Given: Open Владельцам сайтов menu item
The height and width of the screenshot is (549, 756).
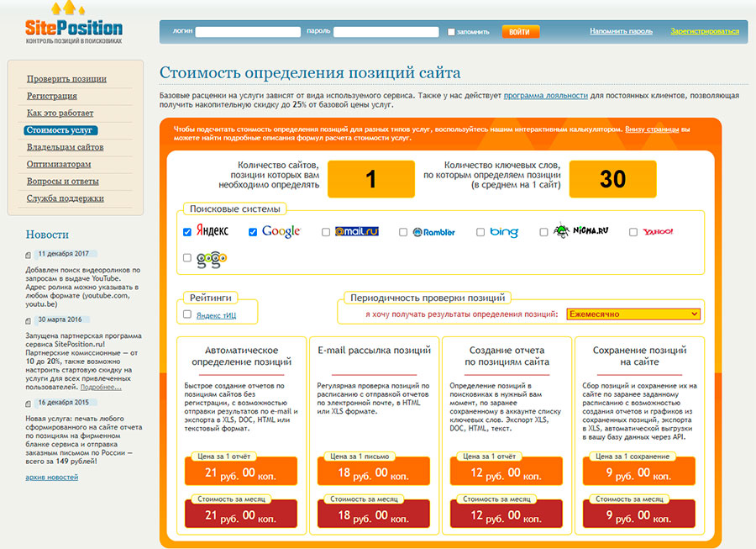Looking at the screenshot, I should (x=65, y=147).
